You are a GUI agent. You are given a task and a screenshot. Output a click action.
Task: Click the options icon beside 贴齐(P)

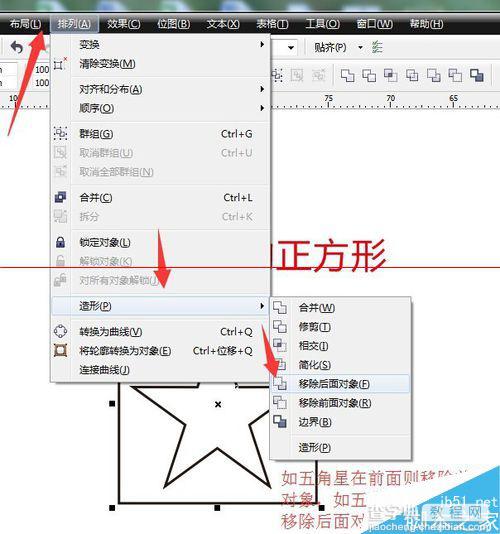coord(377,47)
